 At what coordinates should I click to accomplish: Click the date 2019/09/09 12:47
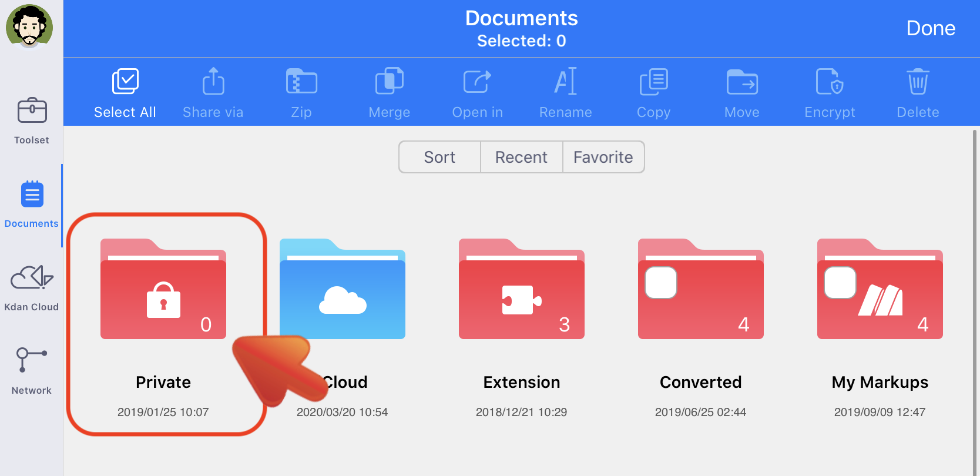tap(880, 412)
